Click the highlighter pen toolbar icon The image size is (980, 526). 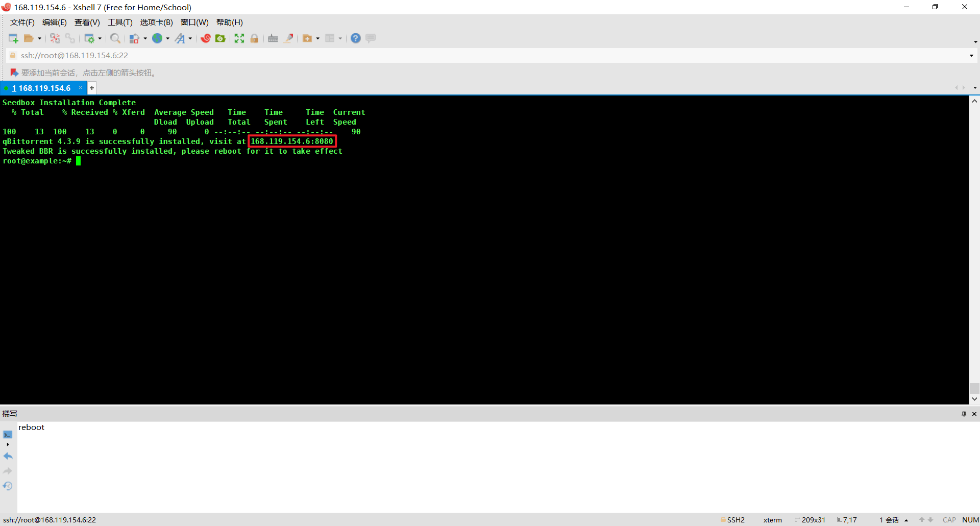pos(288,38)
